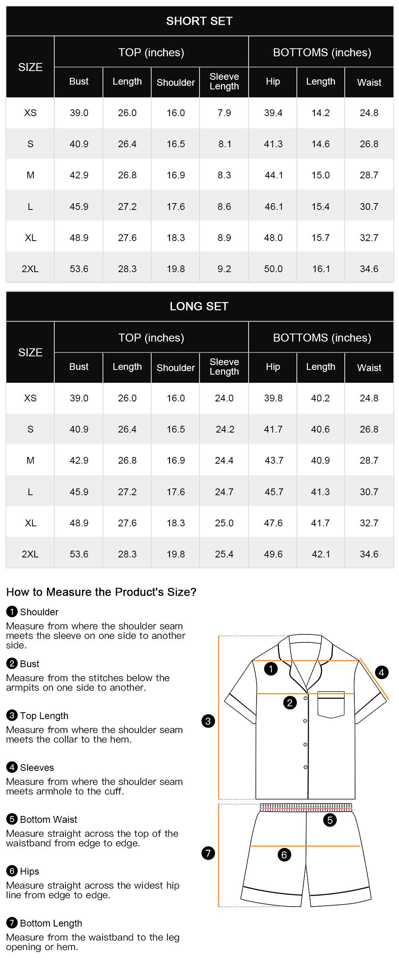399x980 pixels.
Task: Click circle 1 on the shirt diagram
Action: [271, 669]
